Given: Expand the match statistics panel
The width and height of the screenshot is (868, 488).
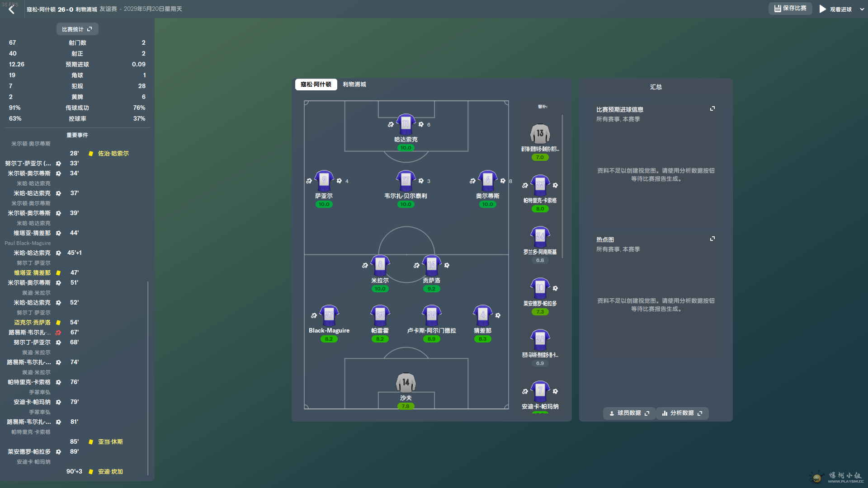Looking at the screenshot, I should 90,29.
